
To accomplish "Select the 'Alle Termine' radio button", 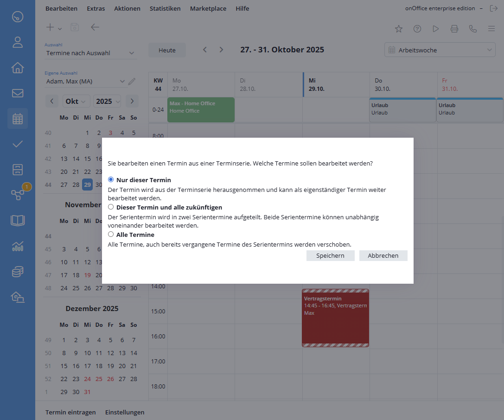I will click(111, 234).
